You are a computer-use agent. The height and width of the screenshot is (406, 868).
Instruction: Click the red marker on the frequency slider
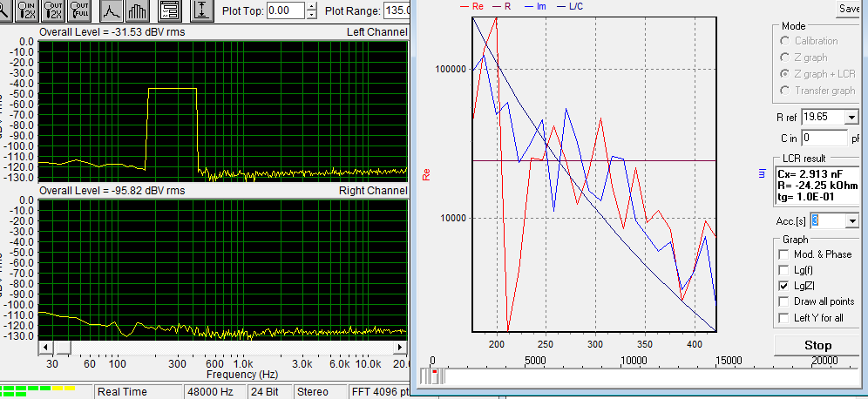435,372
